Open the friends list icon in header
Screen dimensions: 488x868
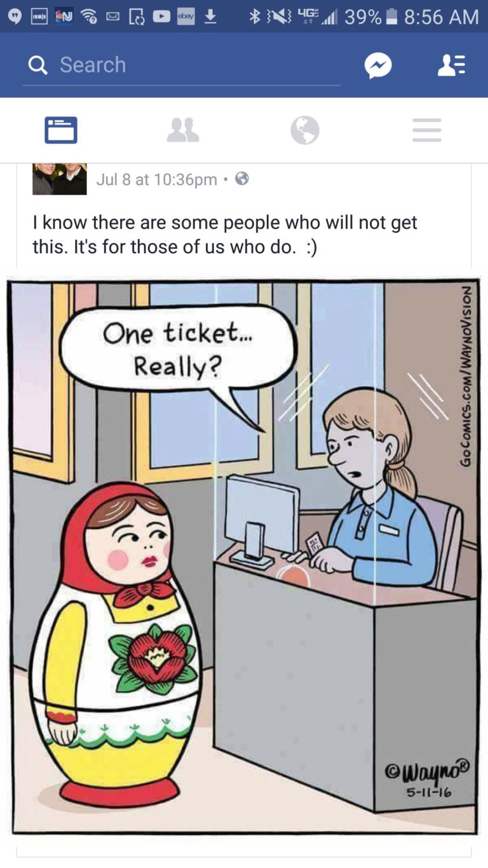452,65
